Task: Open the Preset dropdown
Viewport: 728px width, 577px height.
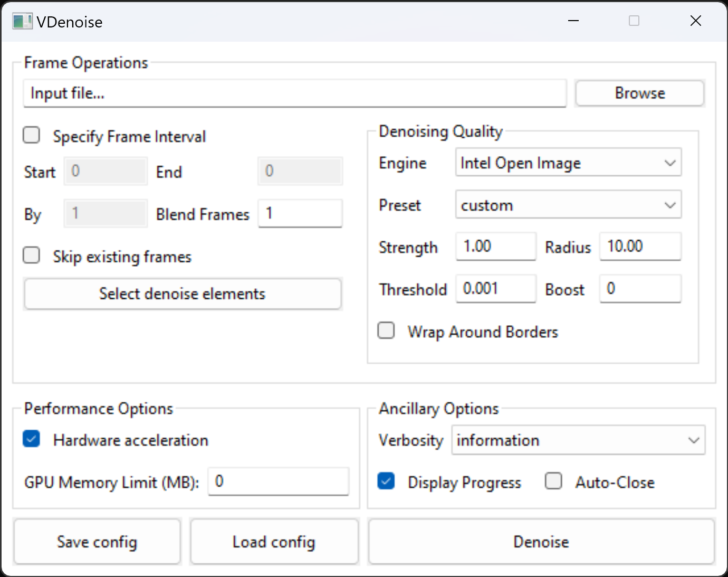Action: pyautogui.click(x=568, y=205)
